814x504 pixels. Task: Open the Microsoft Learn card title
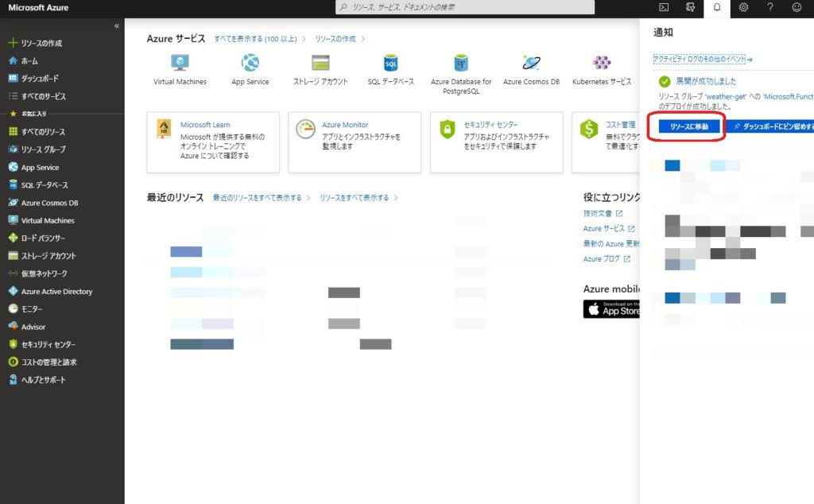click(205, 125)
